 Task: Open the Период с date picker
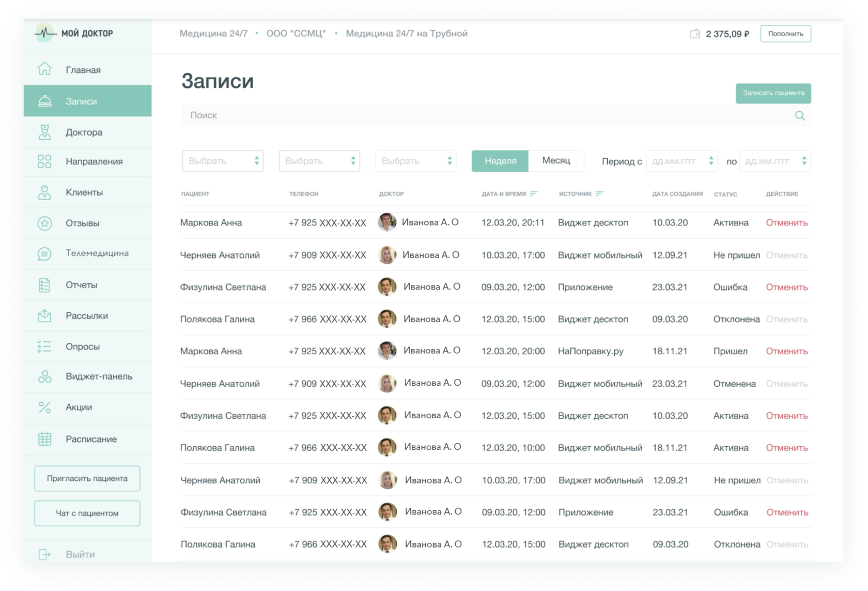(681, 161)
